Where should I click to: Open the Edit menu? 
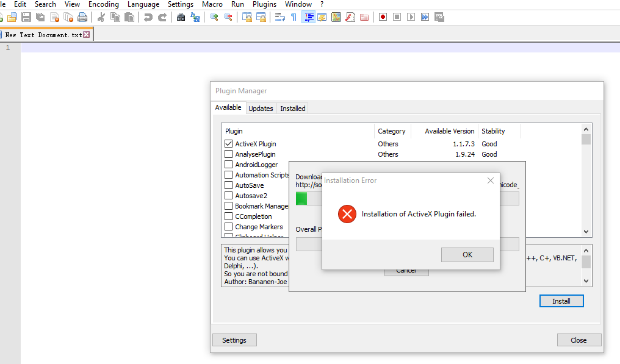click(x=20, y=4)
